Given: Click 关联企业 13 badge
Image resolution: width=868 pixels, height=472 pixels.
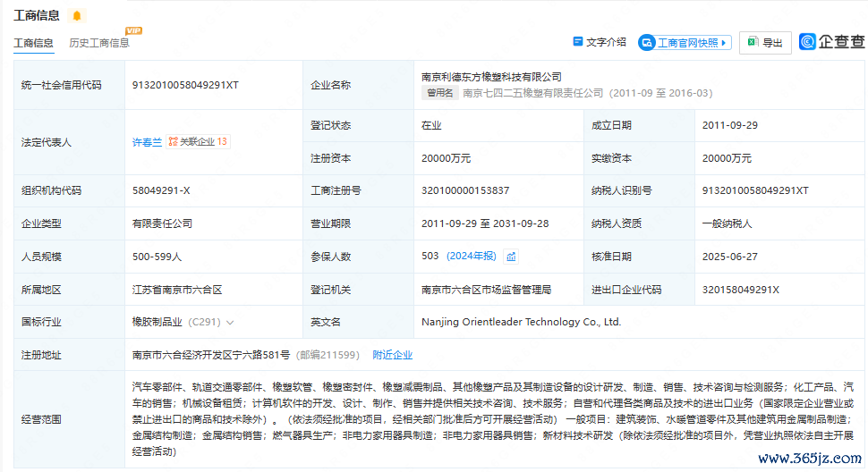Looking at the screenshot, I should pos(198,141).
